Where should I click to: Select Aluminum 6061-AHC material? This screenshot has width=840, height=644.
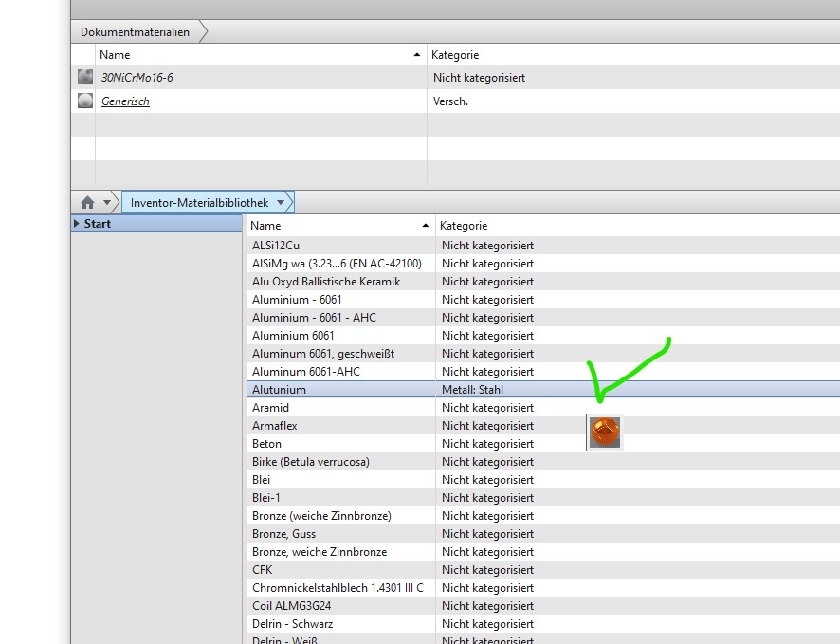click(x=306, y=372)
